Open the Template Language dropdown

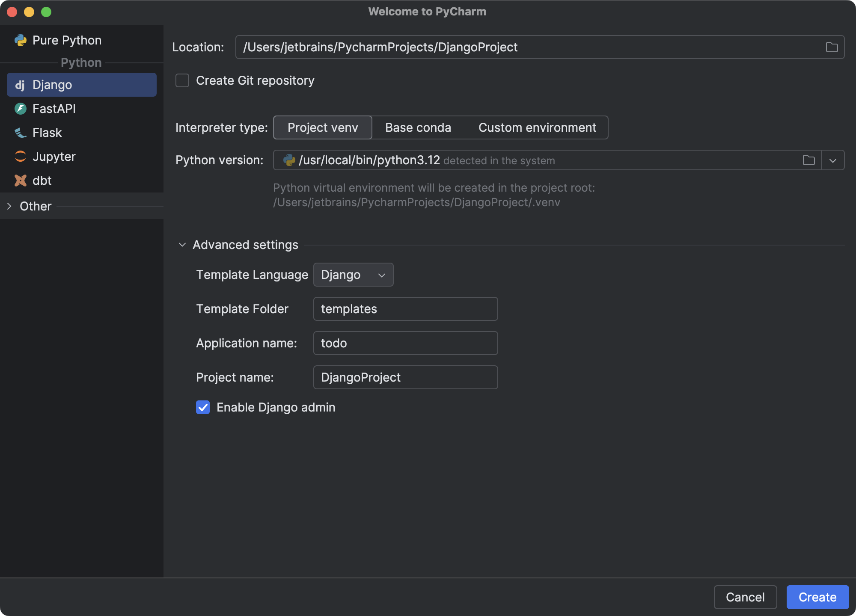pos(353,275)
